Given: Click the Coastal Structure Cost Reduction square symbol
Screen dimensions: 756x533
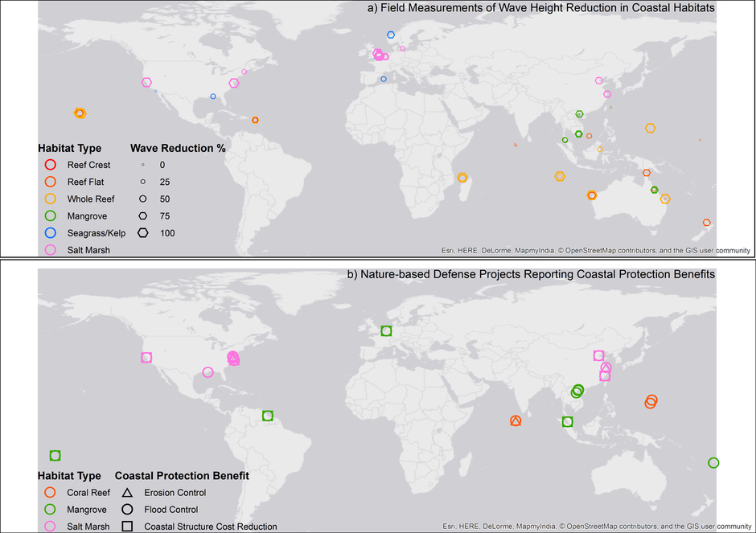Looking at the screenshot, I should [x=127, y=527].
